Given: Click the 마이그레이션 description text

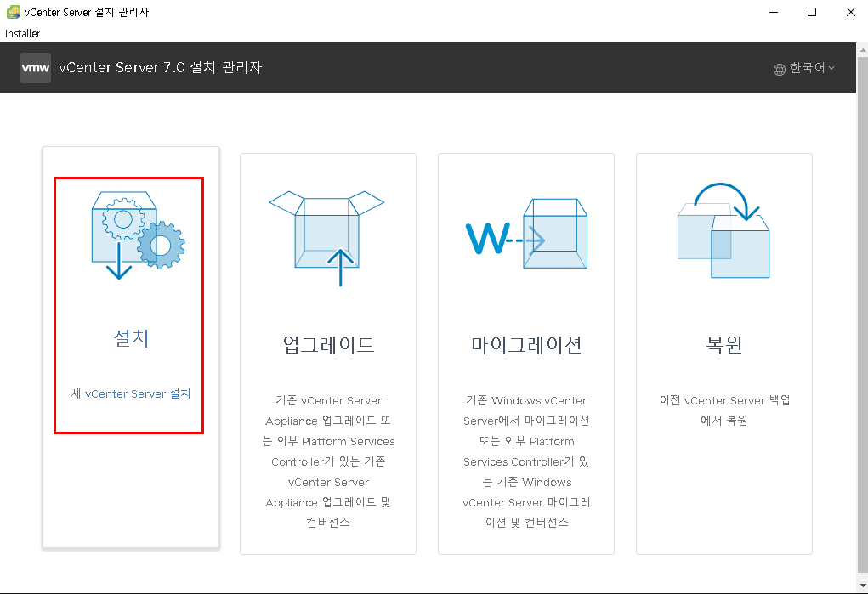Looking at the screenshot, I should [x=526, y=461].
